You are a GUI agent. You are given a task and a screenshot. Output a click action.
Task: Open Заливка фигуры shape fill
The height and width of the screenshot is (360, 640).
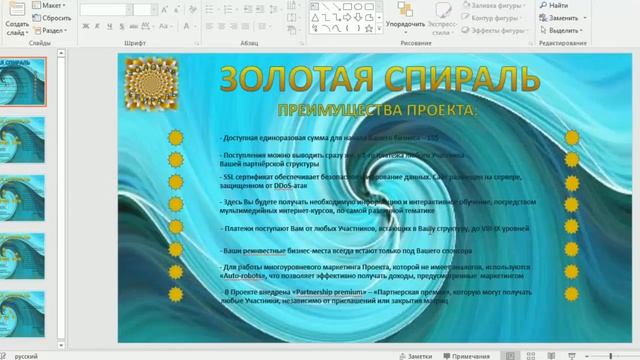[x=495, y=5]
